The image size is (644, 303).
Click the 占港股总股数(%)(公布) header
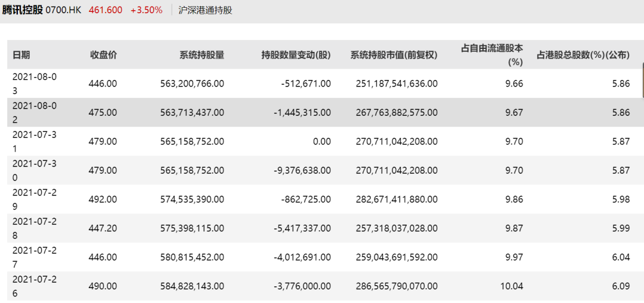tap(583, 55)
